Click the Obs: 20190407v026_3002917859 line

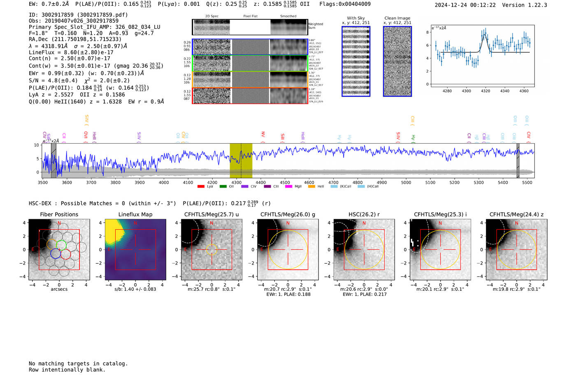(74, 21)
